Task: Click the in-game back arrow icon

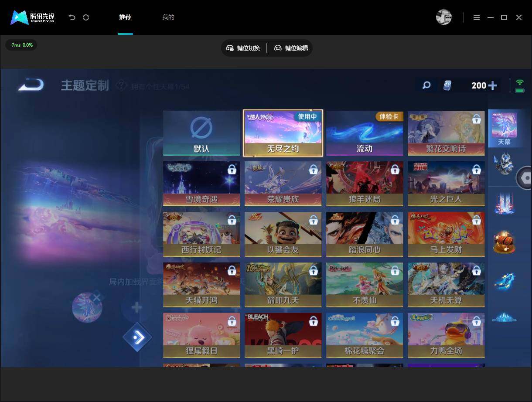Action: point(31,85)
